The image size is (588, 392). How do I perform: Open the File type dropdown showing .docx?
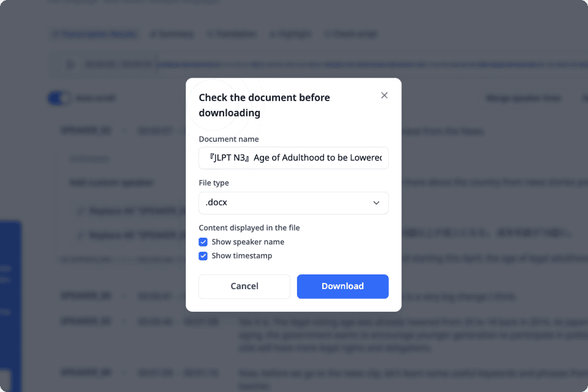point(293,203)
